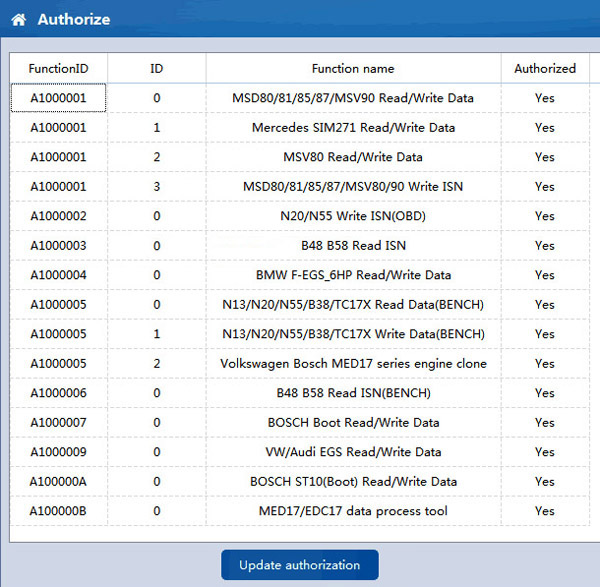Select A1000001 cell for MSD80/81/85/87/MSV90 Read/Write
600x587 pixels.
tap(59, 98)
